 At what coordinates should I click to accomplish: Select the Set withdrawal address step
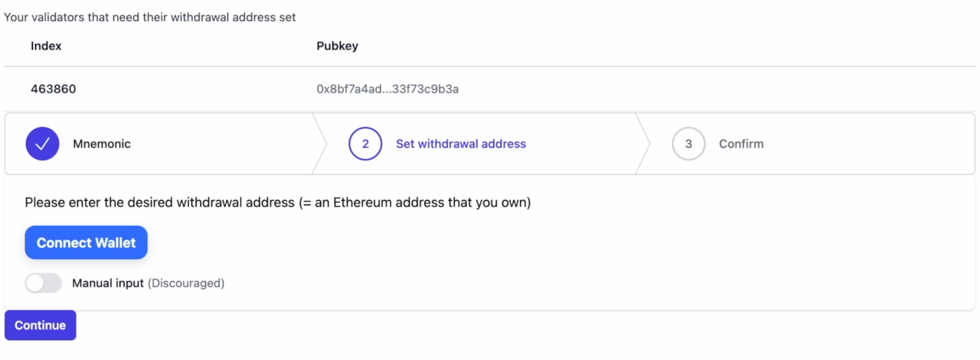461,144
